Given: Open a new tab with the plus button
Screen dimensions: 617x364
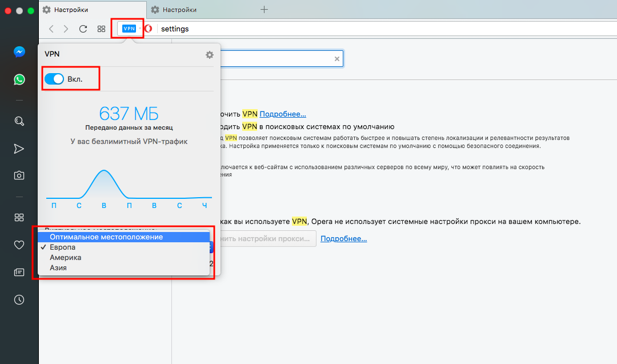Looking at the screenshot, I should (264, 10).
